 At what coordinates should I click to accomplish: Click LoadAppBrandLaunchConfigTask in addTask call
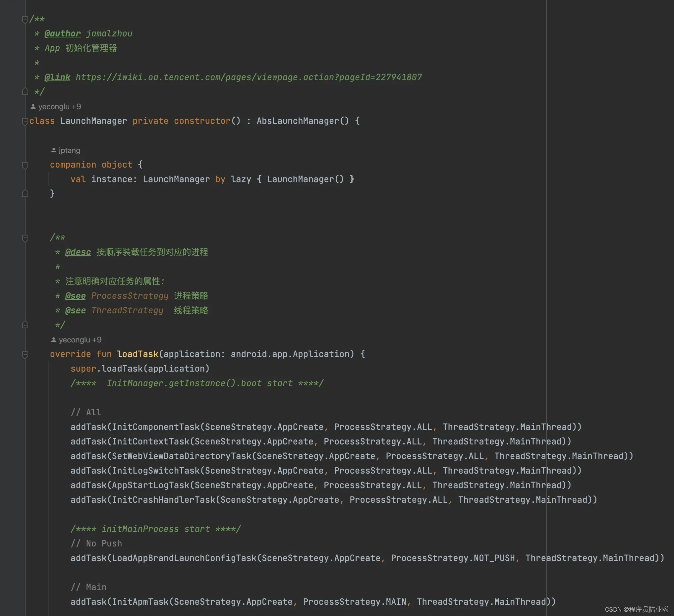184,558
